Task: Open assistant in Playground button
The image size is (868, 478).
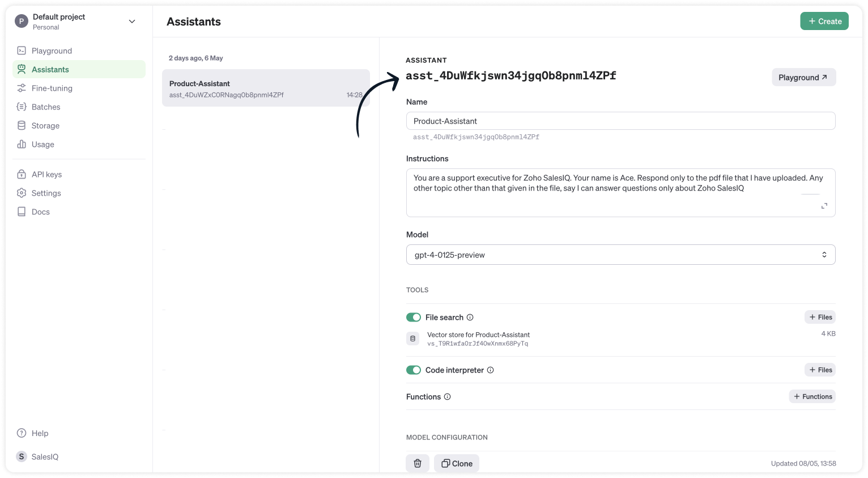Action: 803,77
